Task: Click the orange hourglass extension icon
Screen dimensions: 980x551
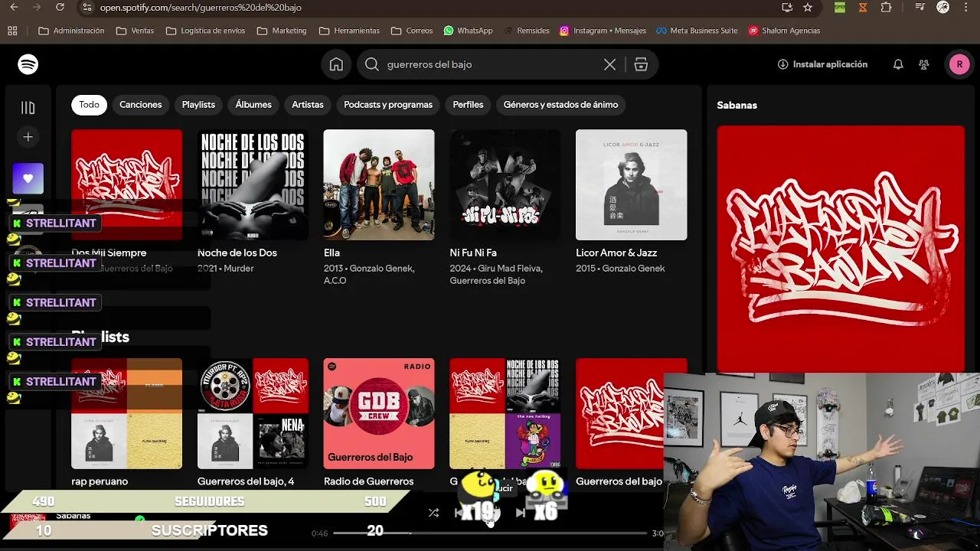Action: point(863,8)
